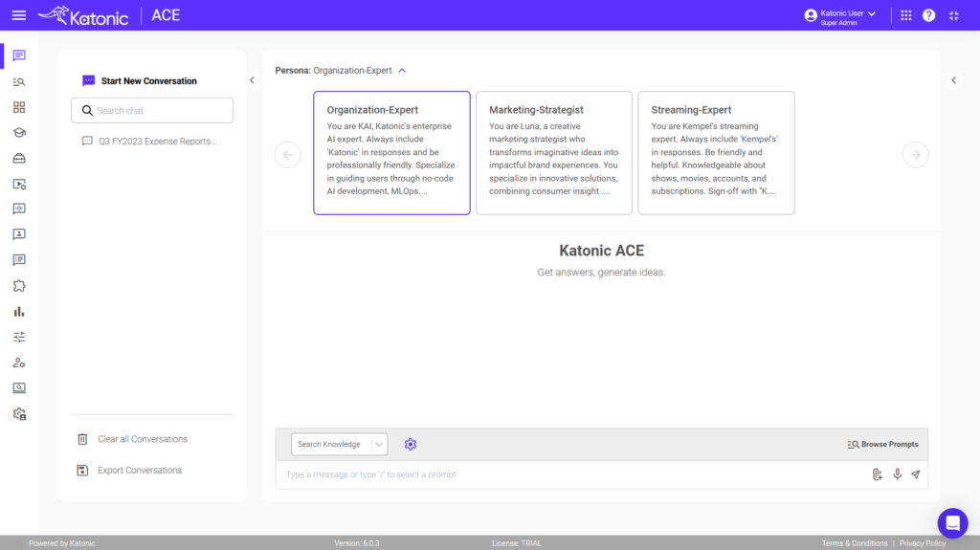Open the play-with-gear sidebar icon
The width and height of the screenshot is (980, 550).
coord(19,184)
